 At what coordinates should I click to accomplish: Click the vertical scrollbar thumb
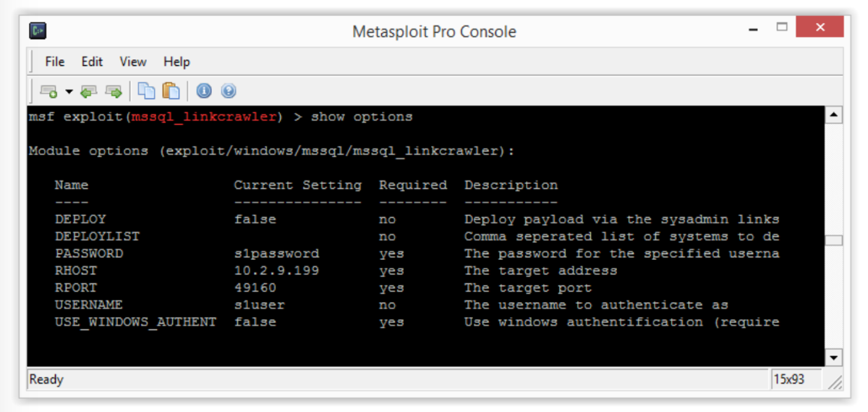[x=834, y=240]
